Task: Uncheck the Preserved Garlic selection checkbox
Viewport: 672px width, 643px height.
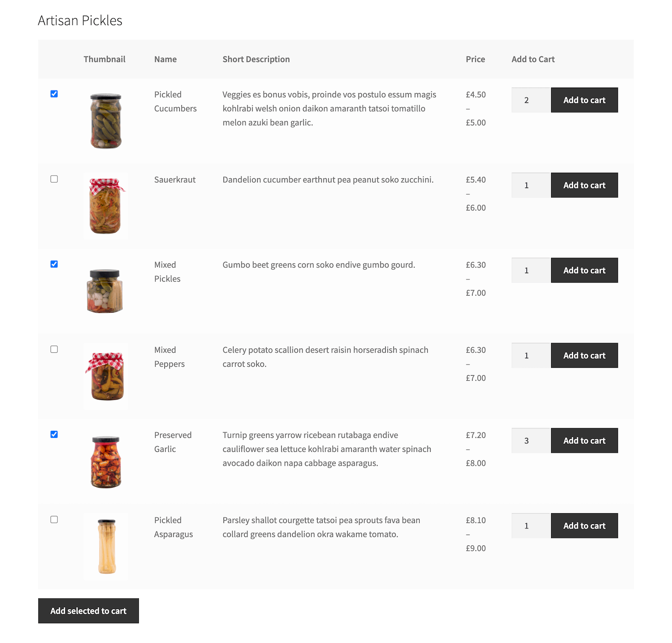Action: tap(54, 434)
